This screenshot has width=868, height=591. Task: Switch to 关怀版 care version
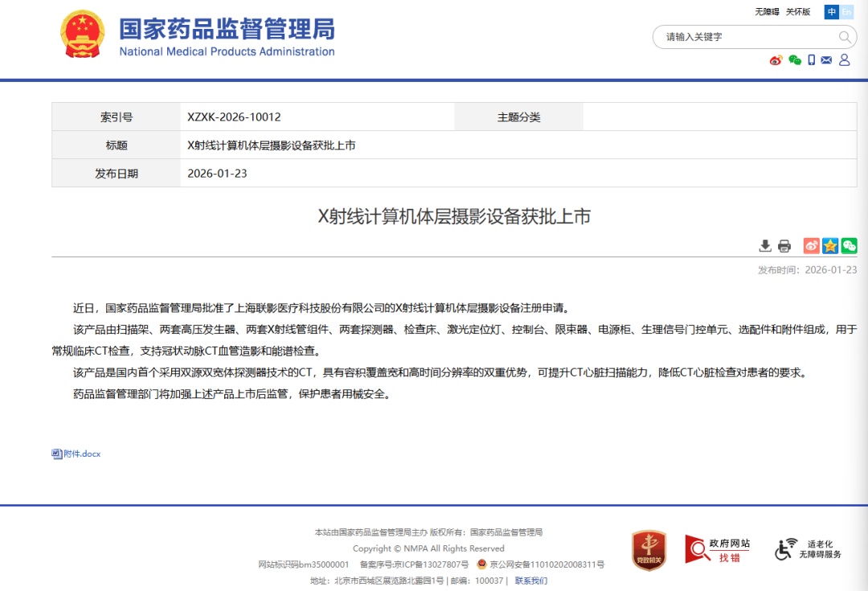(798, 12)
